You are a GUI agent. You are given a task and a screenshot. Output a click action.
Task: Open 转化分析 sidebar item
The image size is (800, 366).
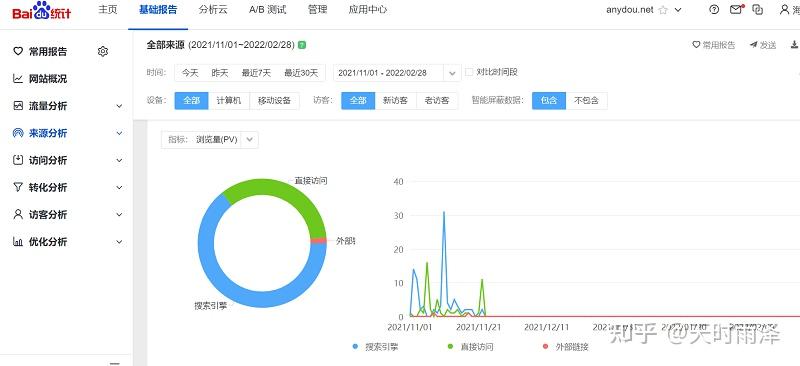(47, 187)
